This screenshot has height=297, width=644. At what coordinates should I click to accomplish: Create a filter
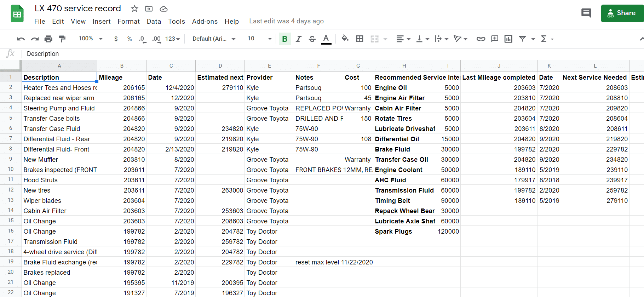522,39
